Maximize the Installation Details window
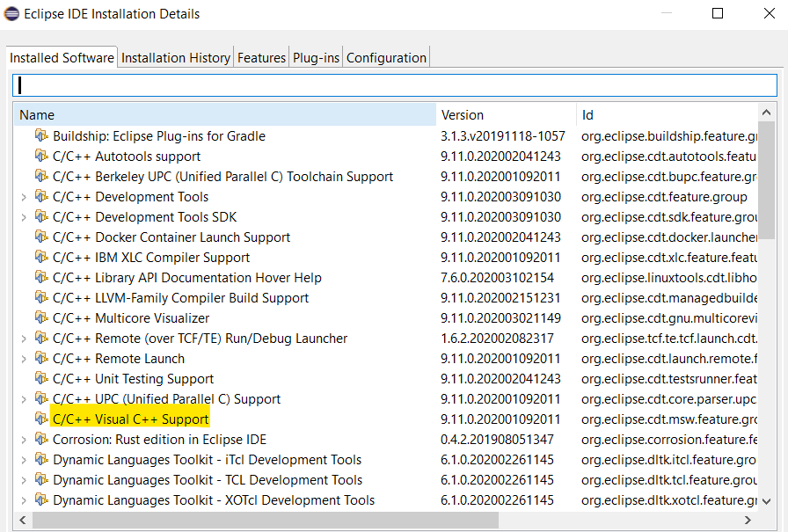Viewport: 788px width, 532px height. [718, 13]
